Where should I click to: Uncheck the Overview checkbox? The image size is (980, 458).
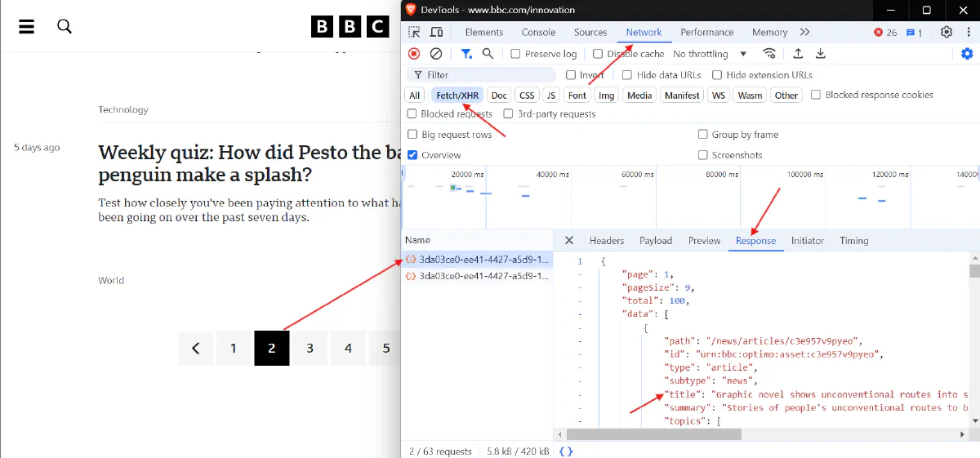tap(412, 155)
